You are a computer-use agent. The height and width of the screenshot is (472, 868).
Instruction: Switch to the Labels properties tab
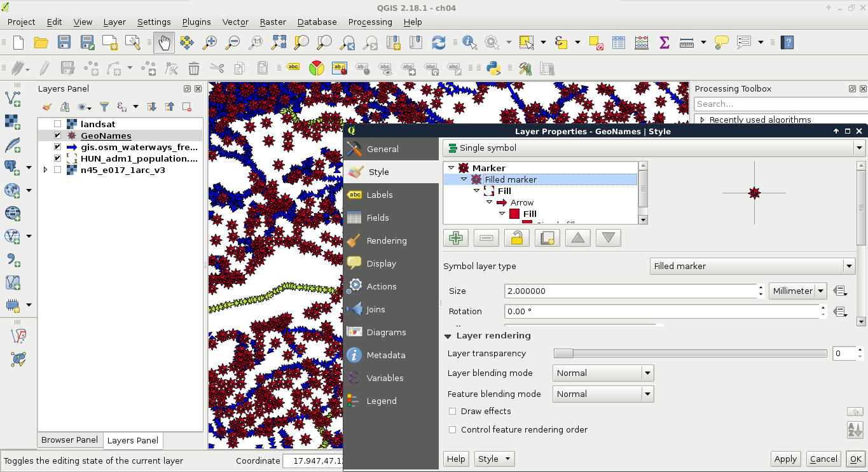click(380, 195)
